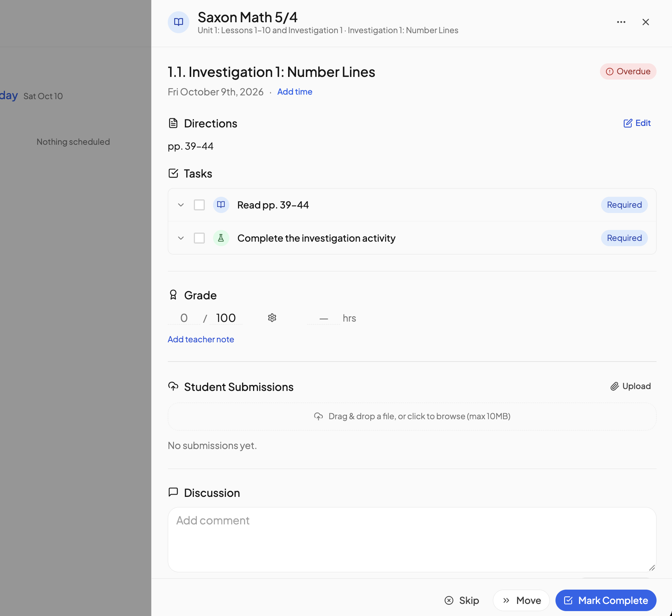Click Required badge on Read pp. 39–44
Viewport: 672px width, 616px height.
[x=624, y=205]
